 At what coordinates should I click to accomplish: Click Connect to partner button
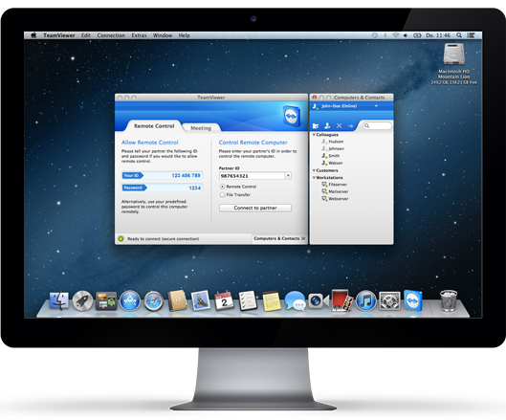255,208
